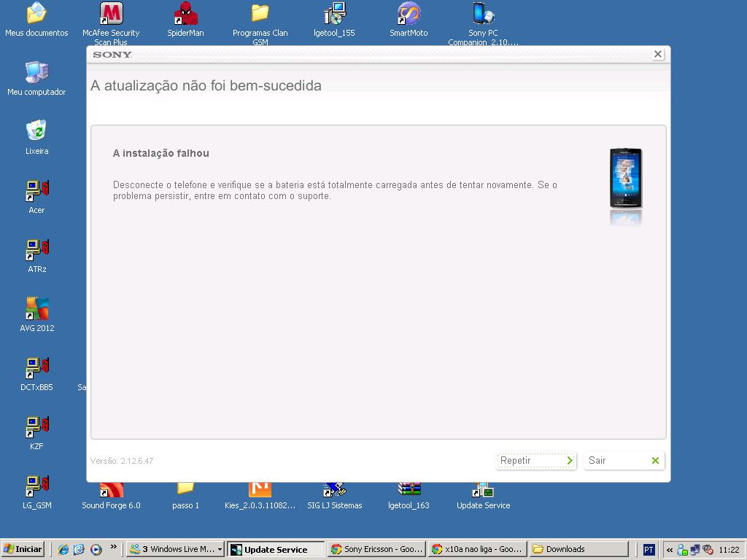Click the Sair button
This screenshot has width=747, height=560.
(624, 461)
